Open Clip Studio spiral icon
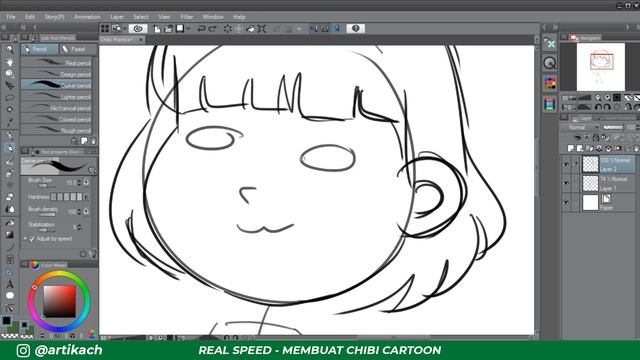The image size is (640, 360). [x=138, y=29]
